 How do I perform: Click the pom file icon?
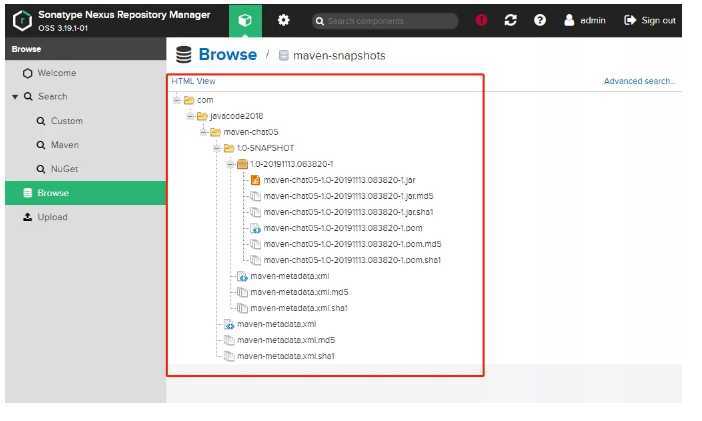coord(256,228)
